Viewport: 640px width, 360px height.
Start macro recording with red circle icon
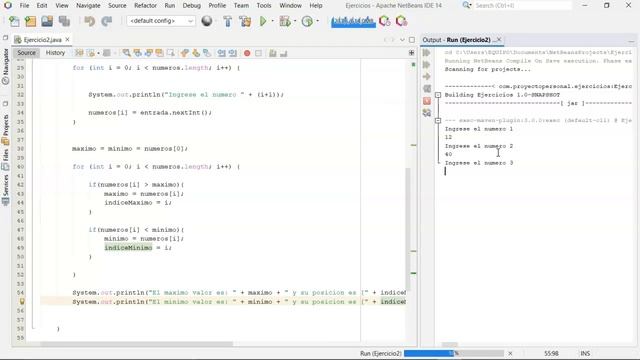point(247,53)
